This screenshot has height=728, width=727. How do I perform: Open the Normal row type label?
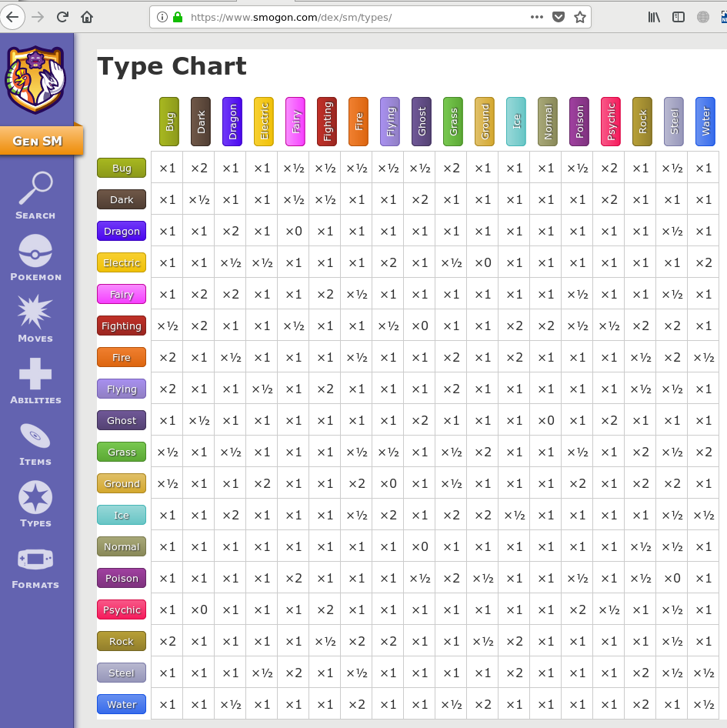point(122,547)
